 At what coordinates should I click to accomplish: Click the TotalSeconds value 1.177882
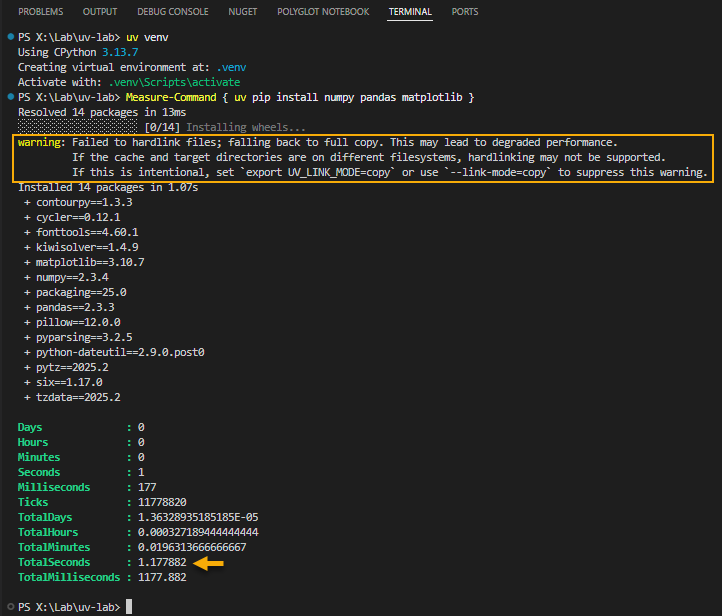pyautogui.click(x=161, y=563)
